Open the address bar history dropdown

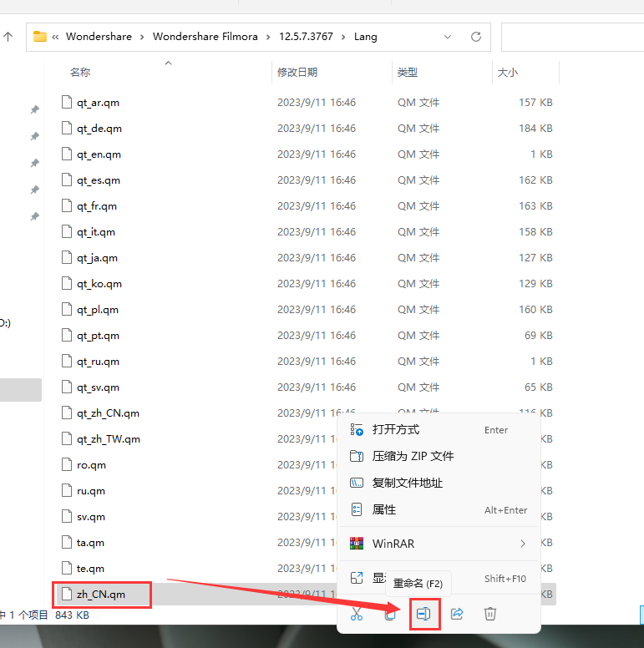click(447, 37)
